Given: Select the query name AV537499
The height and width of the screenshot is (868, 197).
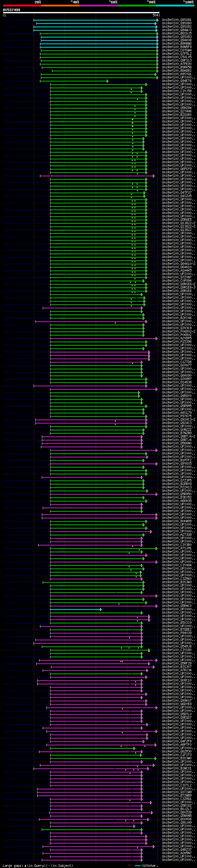Looking at the screenshot, I should click(x=11, y=10).
